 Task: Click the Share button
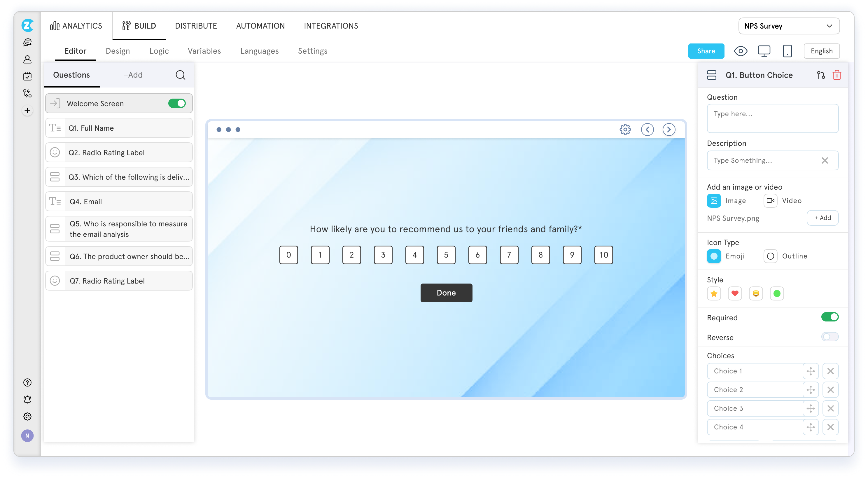coord(706,51)
